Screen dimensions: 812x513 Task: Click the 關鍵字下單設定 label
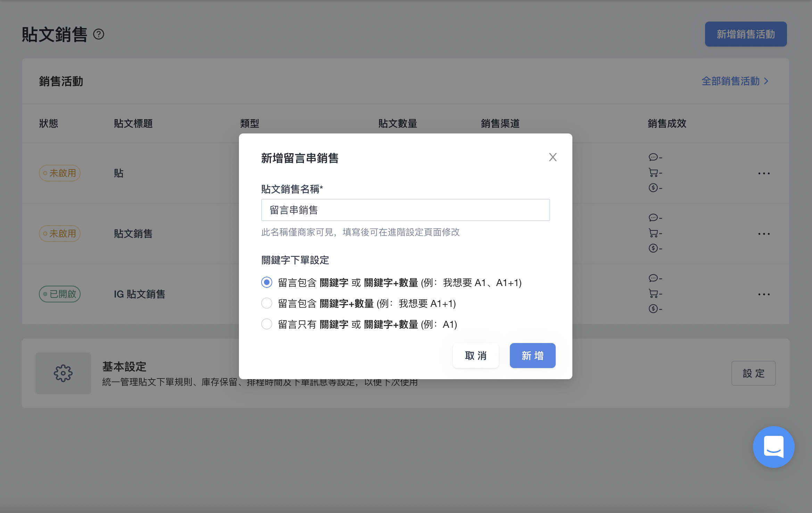295,260
